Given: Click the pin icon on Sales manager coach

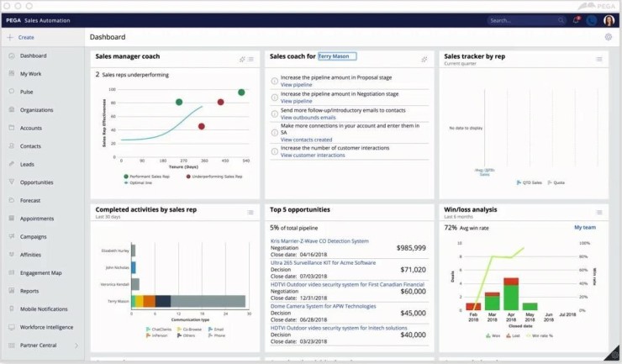Looking at the screenshot, I should click(242, 60).
